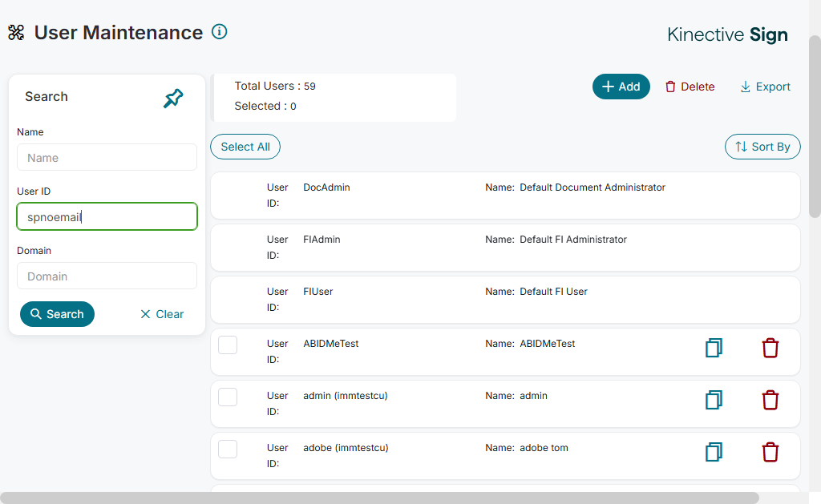Image resolution: width=821 pixels, height=504 pixels.
Task: Open the Sort By options
Action: (x=762, y=147)
